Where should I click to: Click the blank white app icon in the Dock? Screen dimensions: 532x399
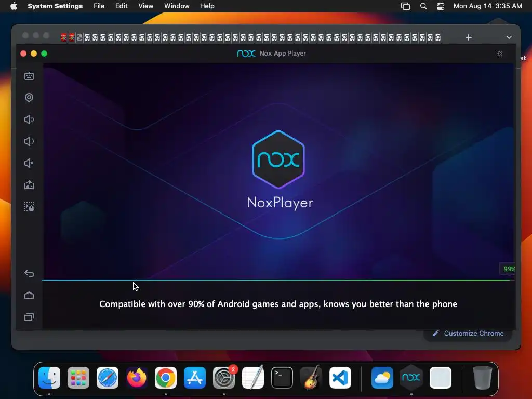[441, 377]
